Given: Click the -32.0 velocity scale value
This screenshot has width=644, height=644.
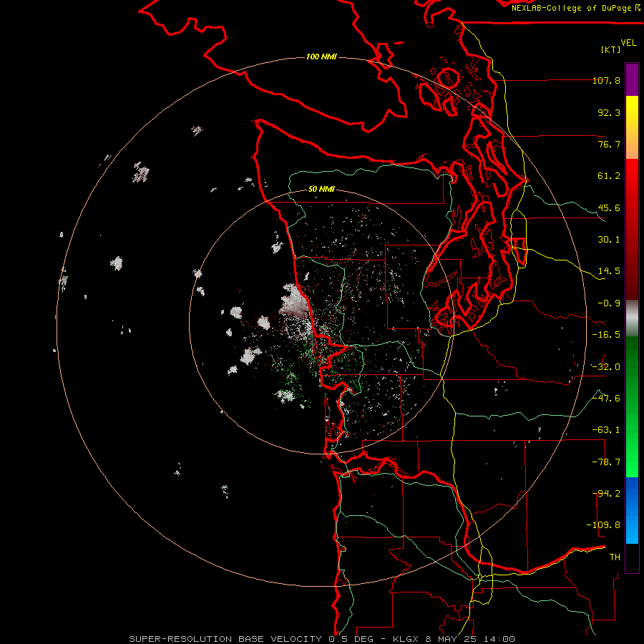Looking at the screenshot, I should click(x=606, y=367).
